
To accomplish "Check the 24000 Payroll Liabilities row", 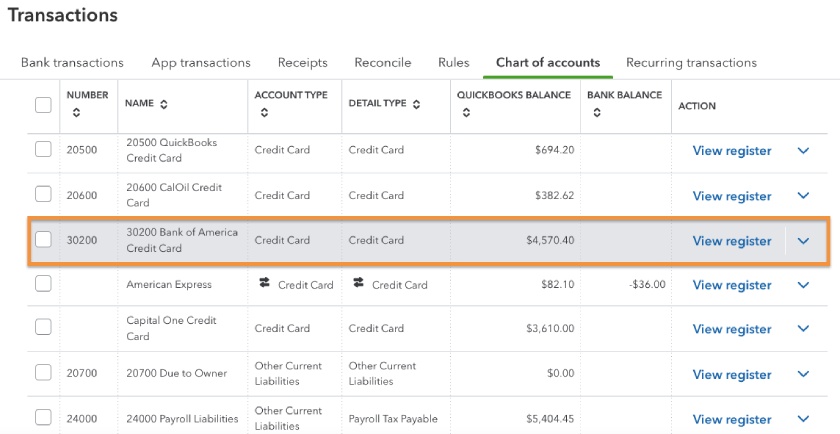I will pyautogui.click(x=43, y=417).
